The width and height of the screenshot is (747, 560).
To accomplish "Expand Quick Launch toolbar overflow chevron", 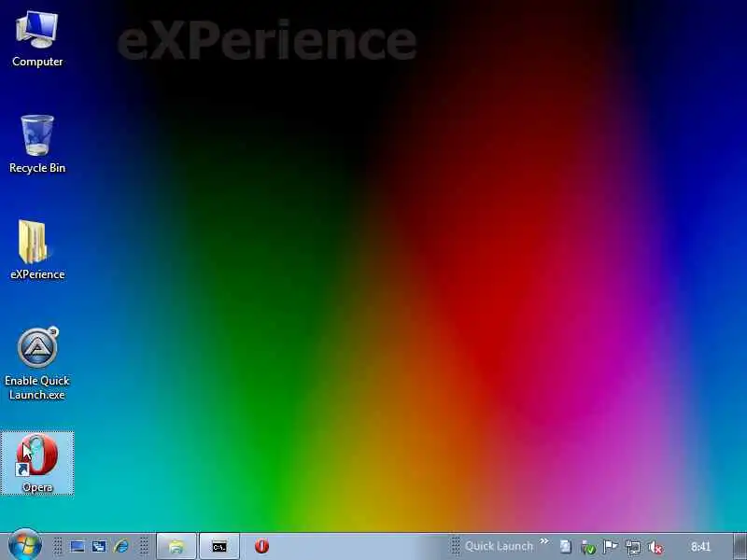I will pyautogui.click(x=544, y=541).
